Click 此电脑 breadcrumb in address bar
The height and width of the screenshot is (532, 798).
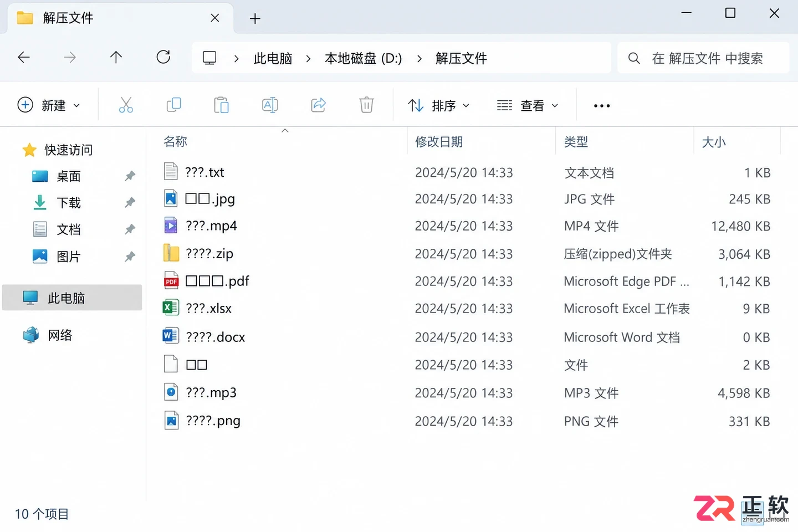(273, 58)
